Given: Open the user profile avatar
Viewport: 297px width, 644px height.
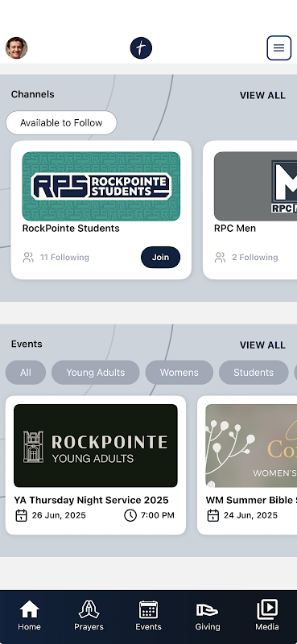Looking at the screenshot, I should pyautogui.click(x=16, y=48).
